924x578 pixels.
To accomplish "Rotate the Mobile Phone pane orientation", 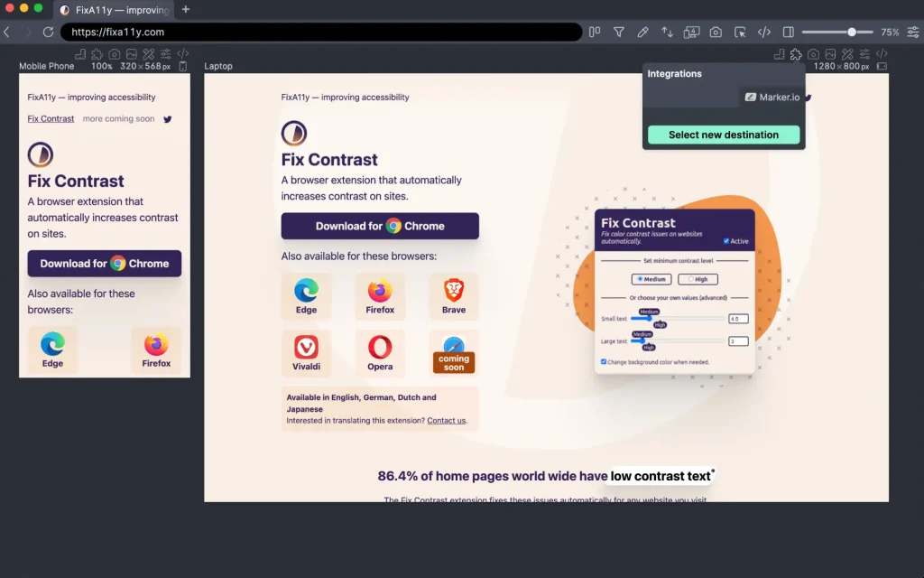I will coord(182,66).
